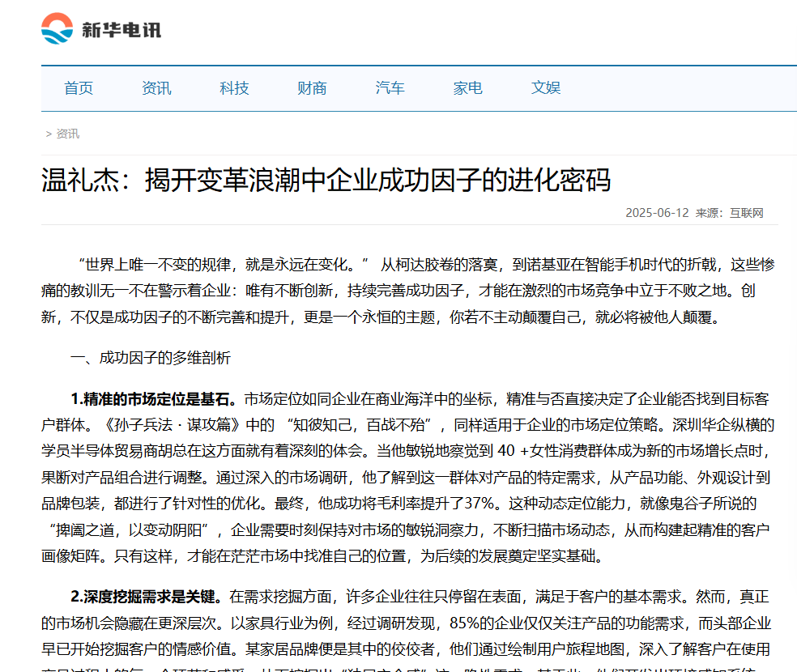Open the 资讯 section in the navigation bar
Viewport: 797px width, 672px height.
coord(156,88)
